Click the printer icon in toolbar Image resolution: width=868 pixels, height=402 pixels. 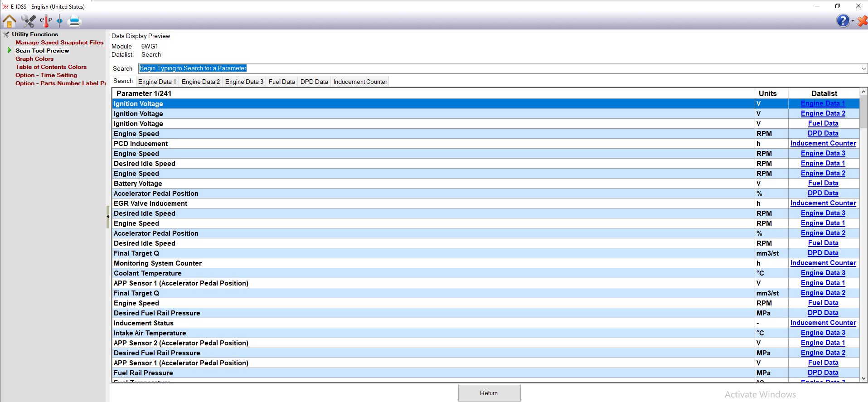click(74, 21)
